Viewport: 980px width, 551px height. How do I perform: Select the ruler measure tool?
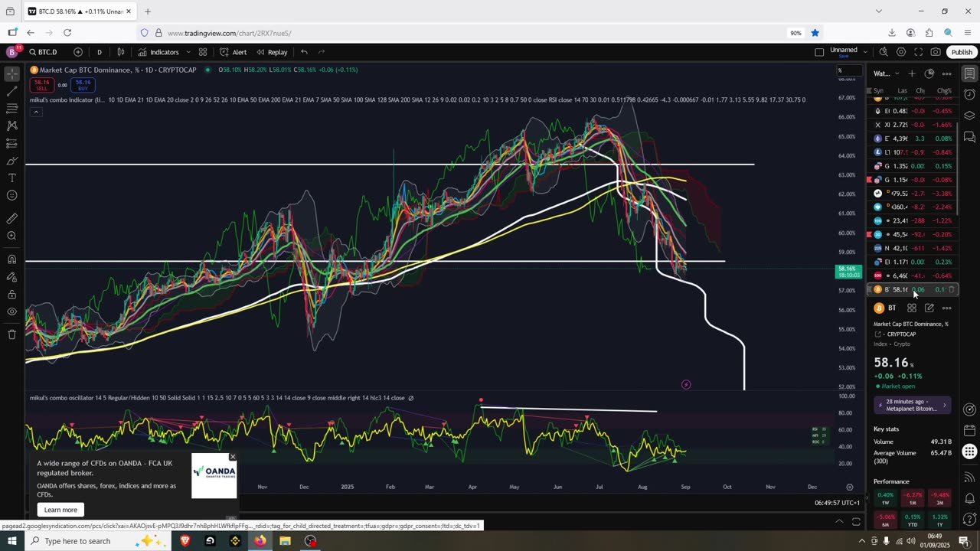click(x=11, y=218)
